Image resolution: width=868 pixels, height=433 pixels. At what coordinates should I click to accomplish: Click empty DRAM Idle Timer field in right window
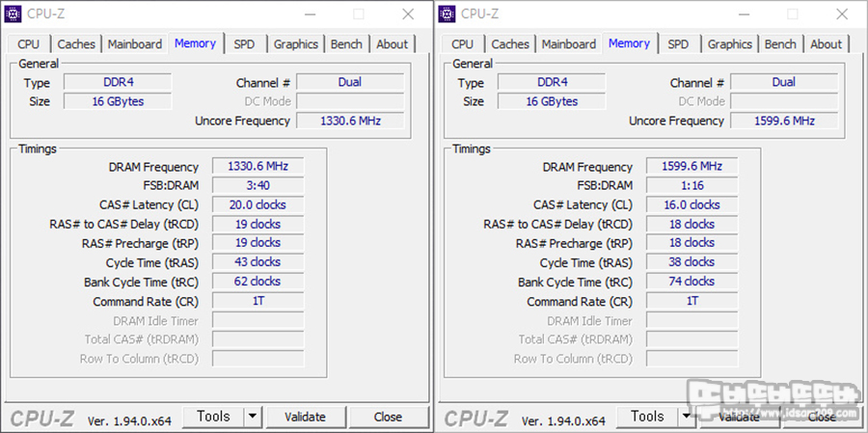pos(692,320)
